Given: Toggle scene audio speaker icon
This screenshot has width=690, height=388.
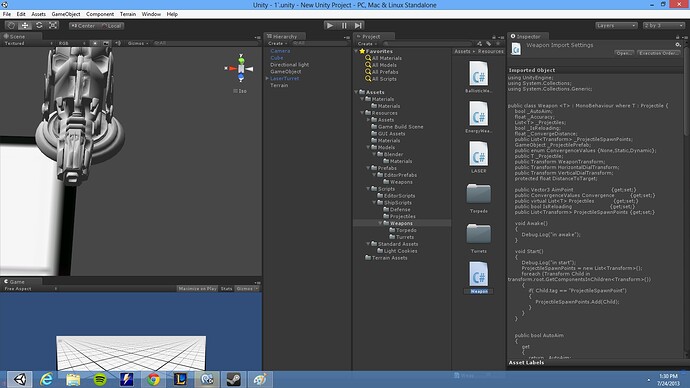Looking at the screenshot, I should tap(117, 43).
